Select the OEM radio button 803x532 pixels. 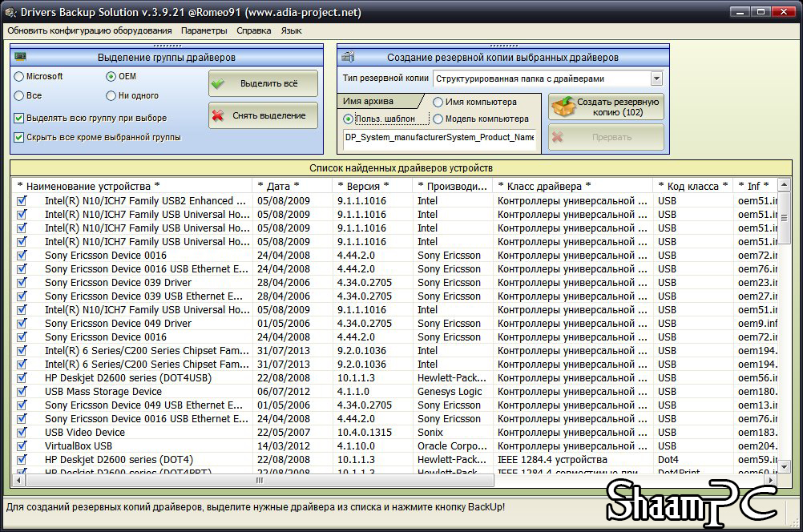tap(111, 76)
